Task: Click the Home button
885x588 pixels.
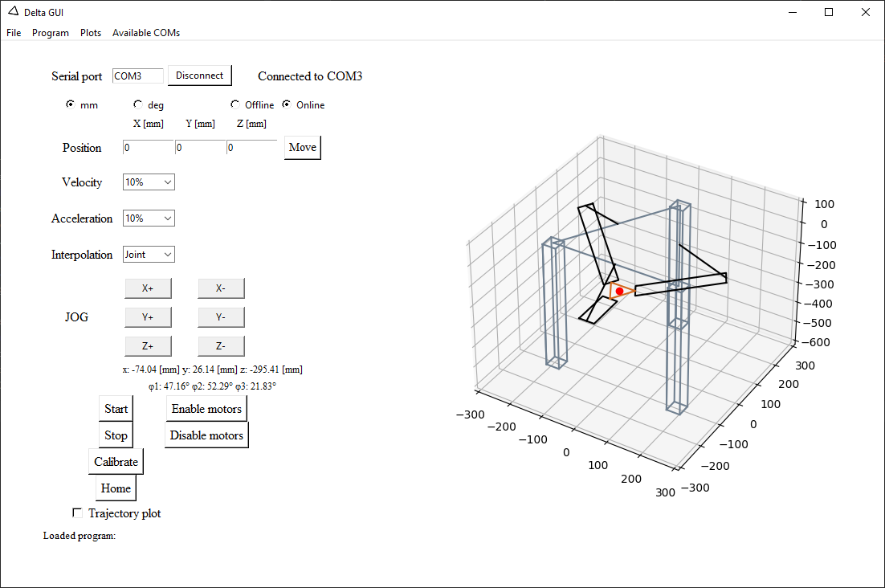Action: (x=116, y=488)
